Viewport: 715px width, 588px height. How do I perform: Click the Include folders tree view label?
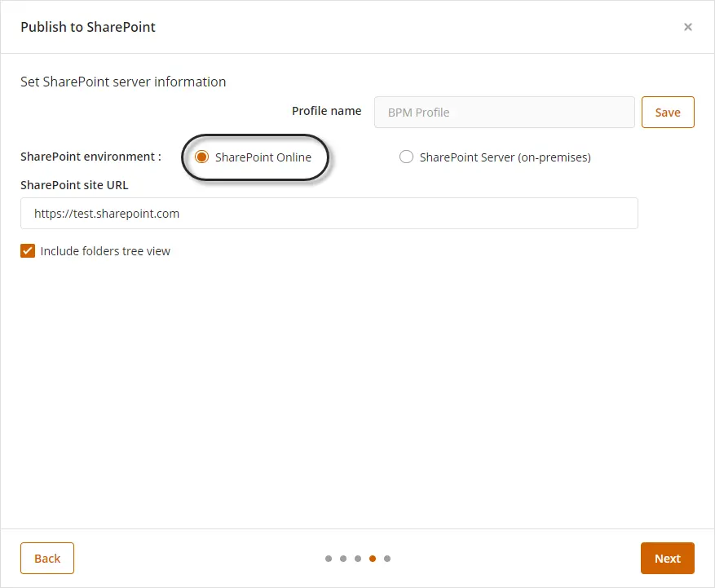pos(105,251)
